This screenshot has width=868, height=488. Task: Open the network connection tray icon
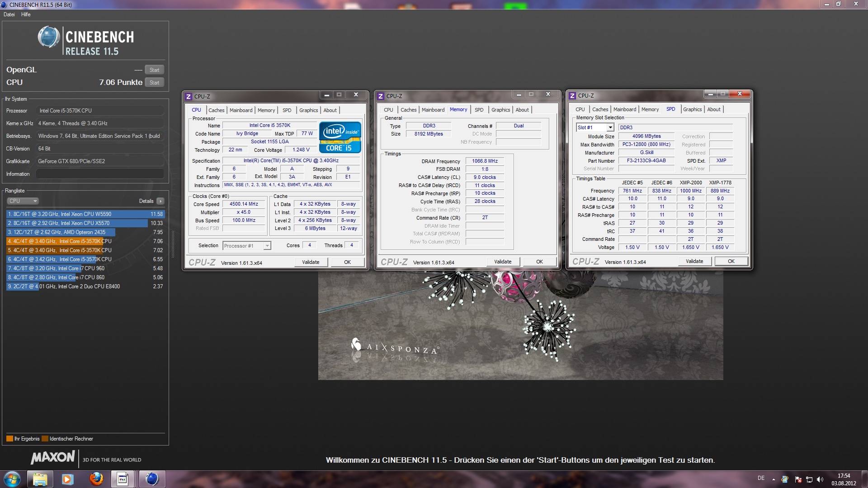pyautogui.click(x=809, y=479)
